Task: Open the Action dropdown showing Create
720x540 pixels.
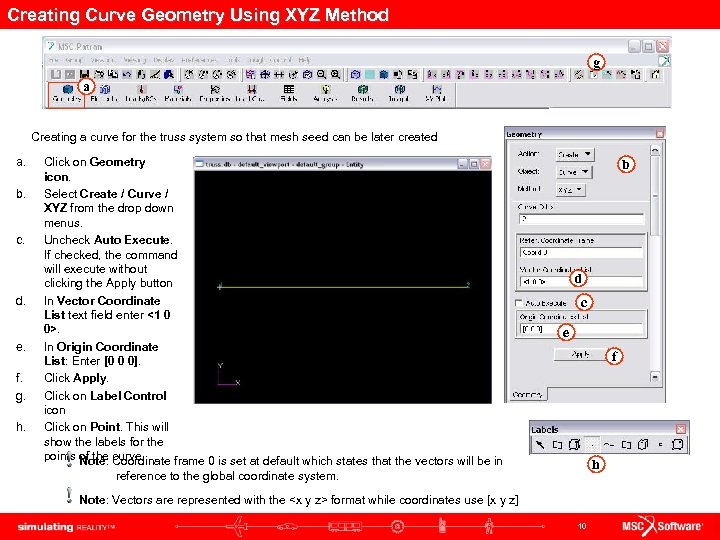Action: tap(575, 154)
